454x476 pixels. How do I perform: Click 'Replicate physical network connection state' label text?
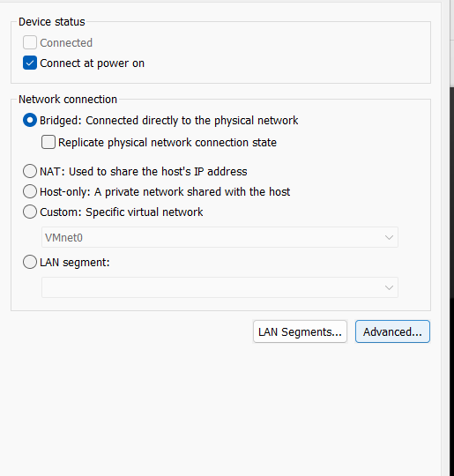[167, 143]
